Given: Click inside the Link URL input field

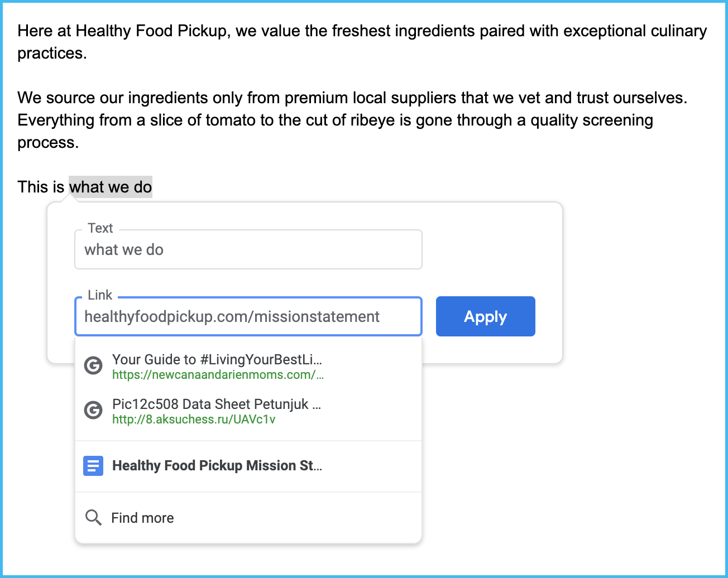Looking at the screenshot, I should 248,317.
